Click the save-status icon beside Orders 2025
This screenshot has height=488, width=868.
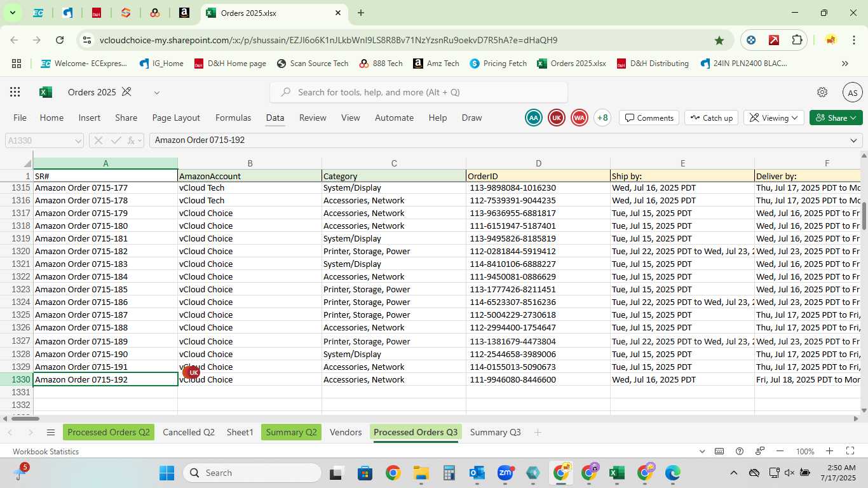click(x=126, y=92)
